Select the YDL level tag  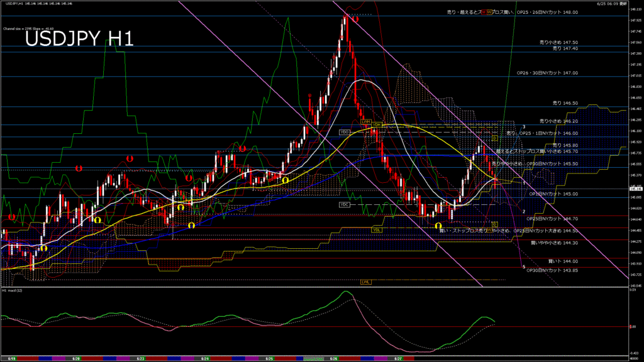pos(376,230)
